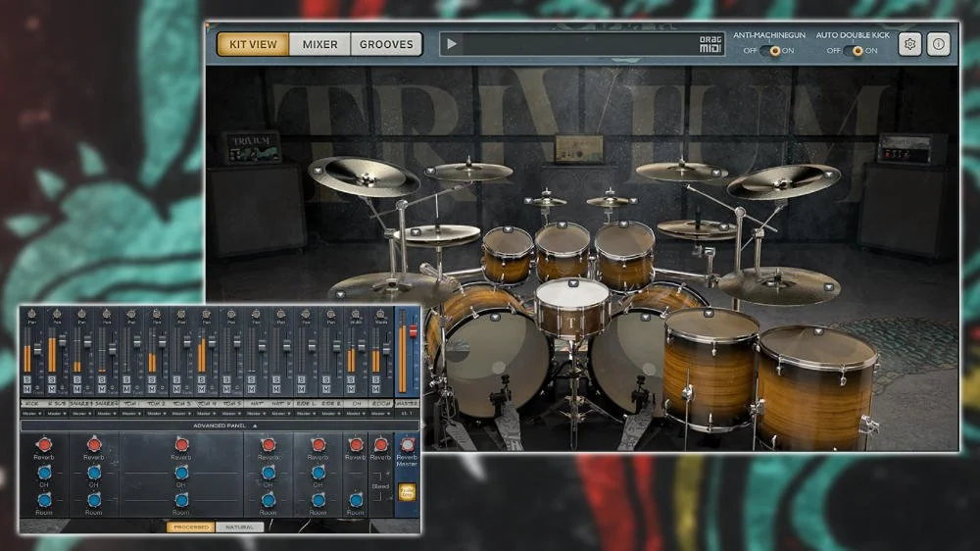The image size is (980, 551).
Task: Collapse the Advanced Panel arrow
Action: tap(255, 426)
